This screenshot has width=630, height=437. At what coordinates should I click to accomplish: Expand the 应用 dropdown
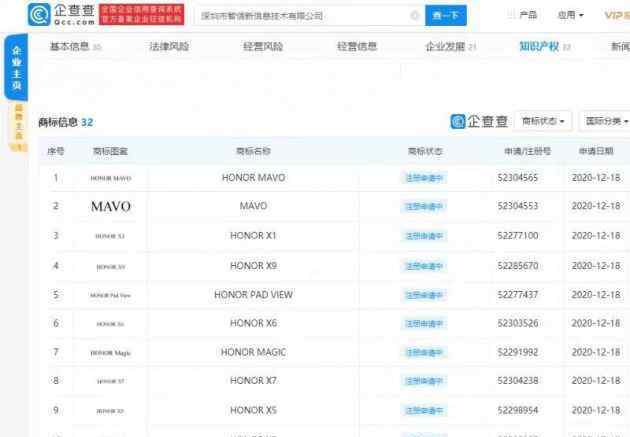(x=570, y=15)
